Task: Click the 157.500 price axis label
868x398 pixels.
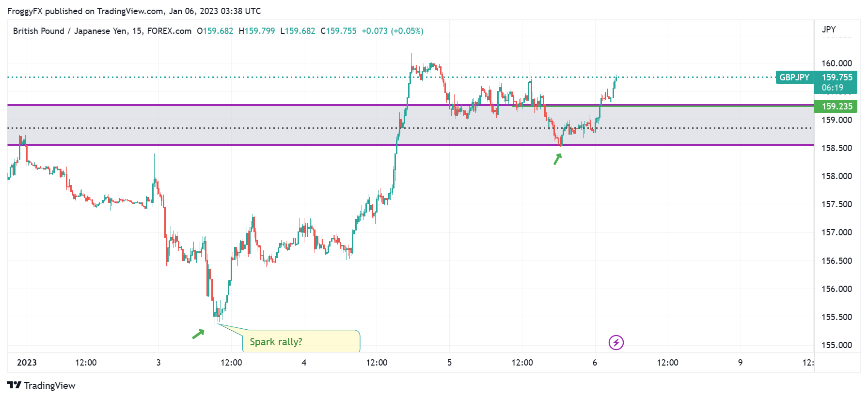Action: click(836, 204)
